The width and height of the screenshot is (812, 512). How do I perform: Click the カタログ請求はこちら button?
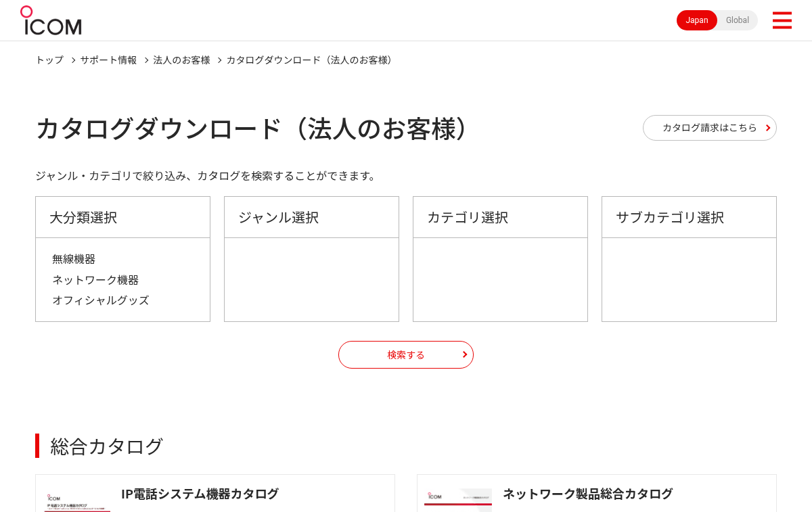coord(710,128)
